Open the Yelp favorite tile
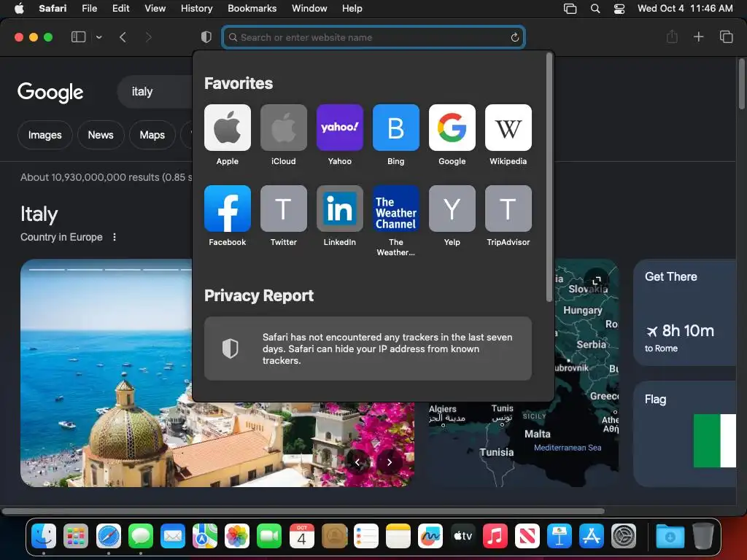The width and height of the screenshot is (747, 560). 452,209
